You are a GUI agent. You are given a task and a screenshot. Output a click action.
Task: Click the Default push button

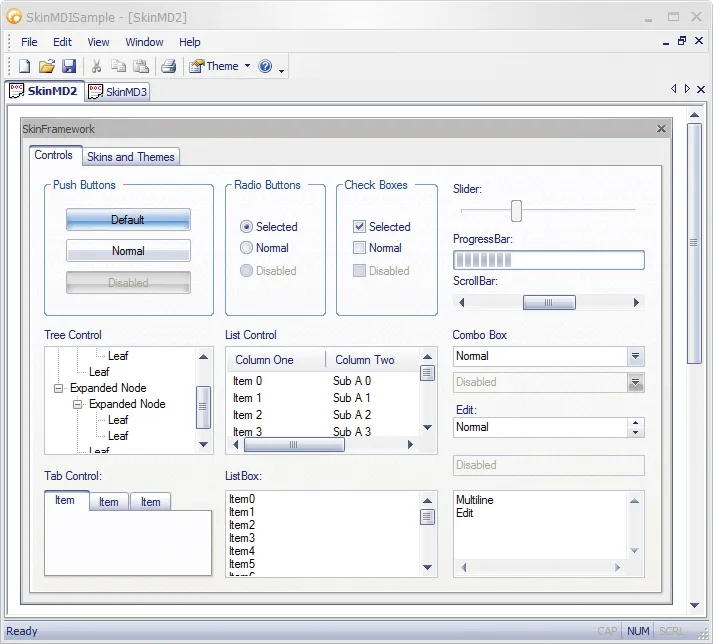point(128,220)
